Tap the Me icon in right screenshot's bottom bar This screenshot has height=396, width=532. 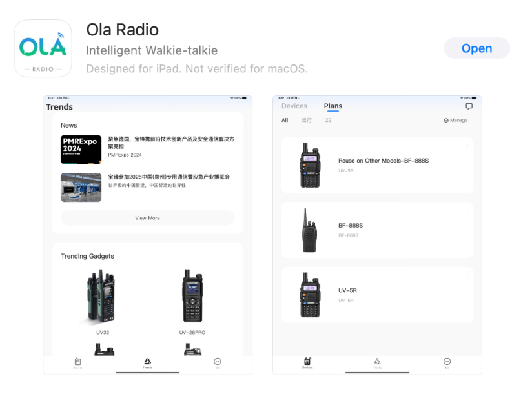click(x=447, y=362)
